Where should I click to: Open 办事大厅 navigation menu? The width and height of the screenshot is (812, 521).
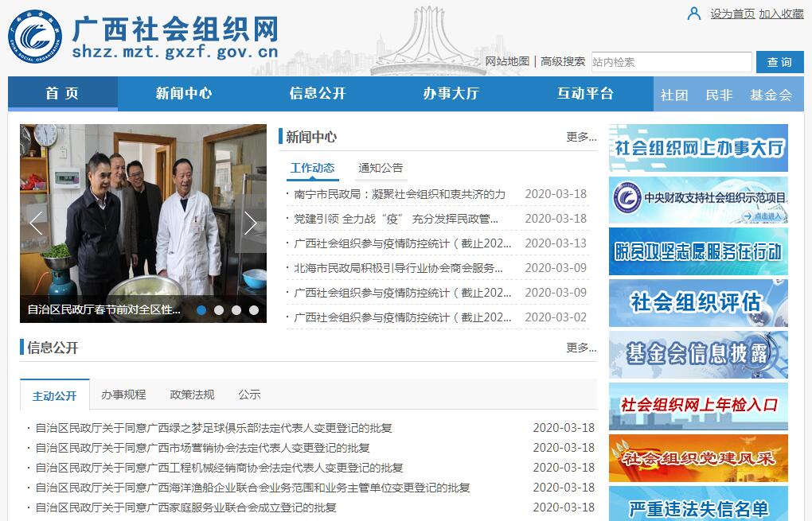pyautogui.click(x=451, y=94)
